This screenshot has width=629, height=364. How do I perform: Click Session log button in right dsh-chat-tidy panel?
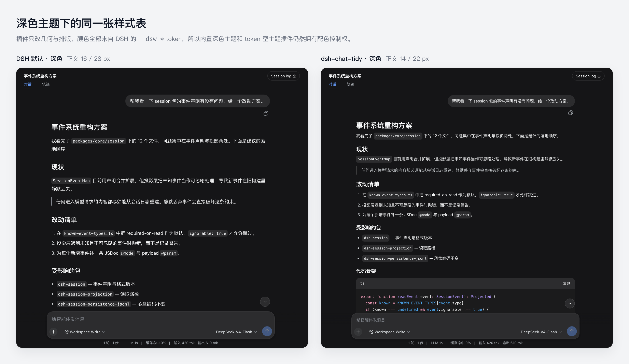coord(588,76)
